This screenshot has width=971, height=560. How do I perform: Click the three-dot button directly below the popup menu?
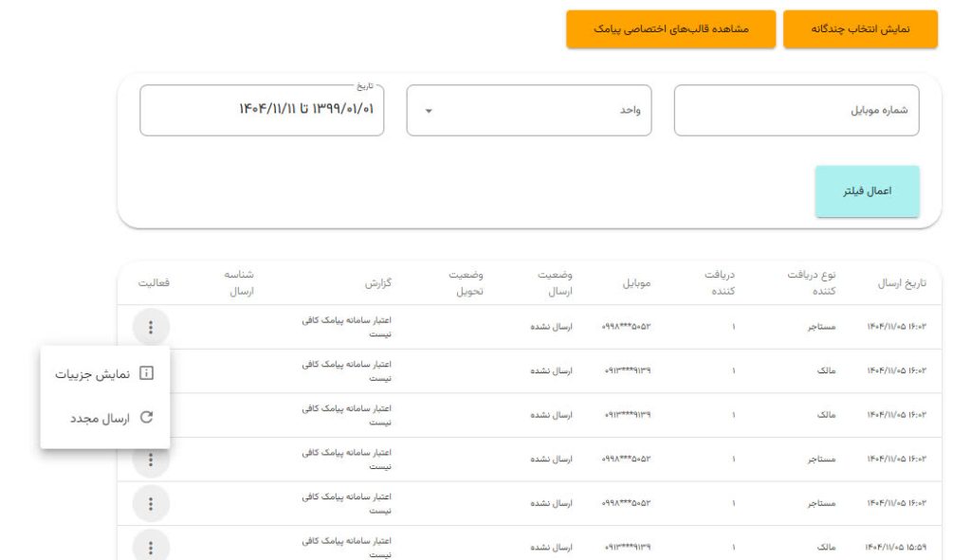point(151,461)
